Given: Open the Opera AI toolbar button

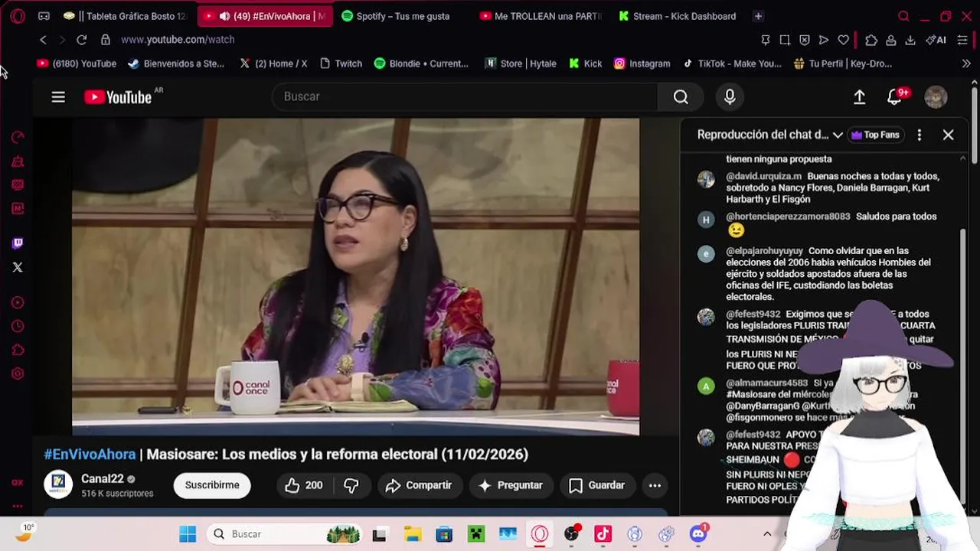Looking at the screenshot, I should (x=936, y=40).
